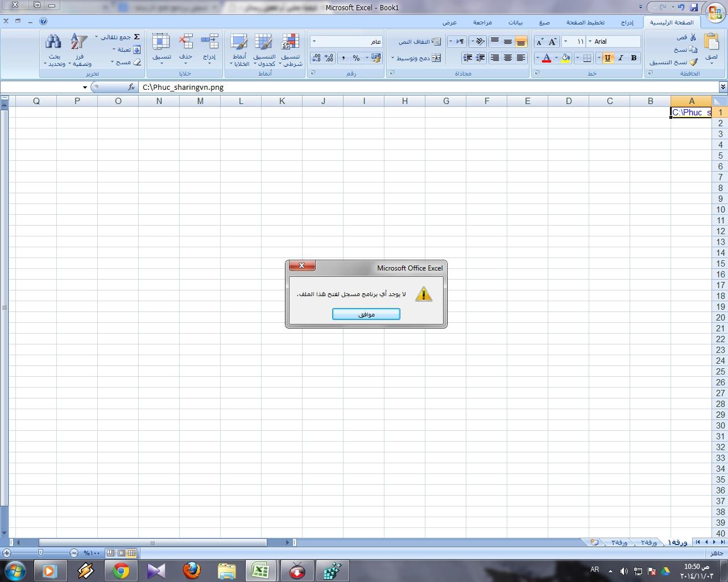Click the zoom slider handle
The image size is (728, 582).
(x=40, y=553)
